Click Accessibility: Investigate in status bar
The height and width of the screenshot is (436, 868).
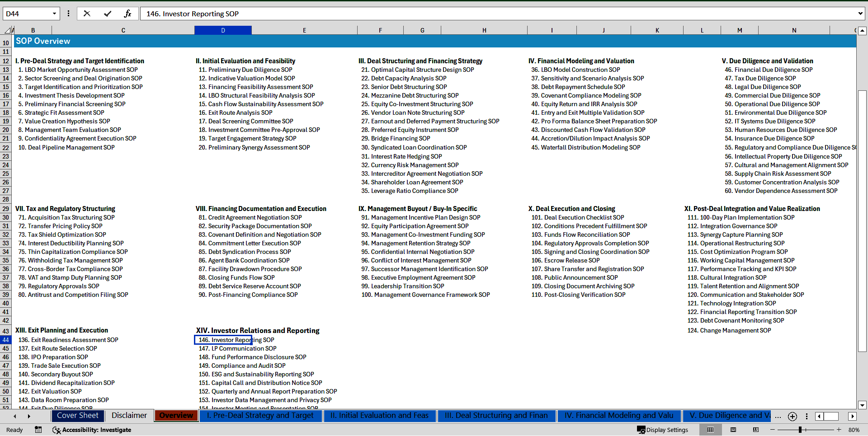coord(92,430)
